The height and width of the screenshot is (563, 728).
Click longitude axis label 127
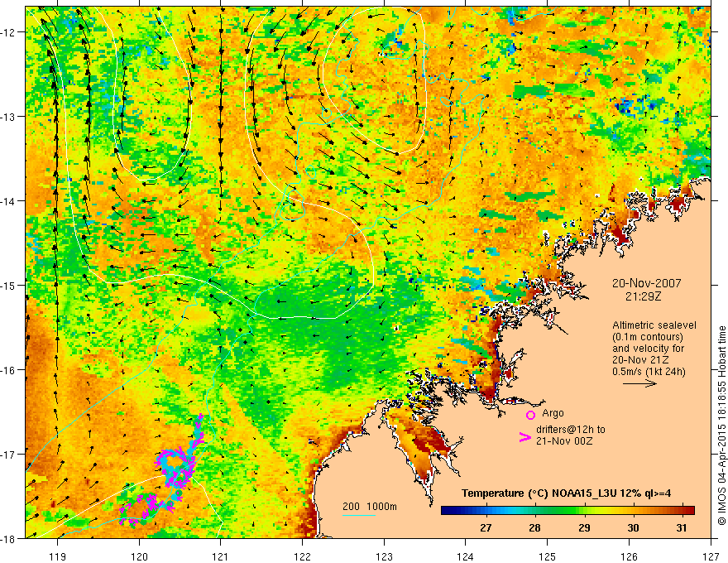(x=711, y=556)
